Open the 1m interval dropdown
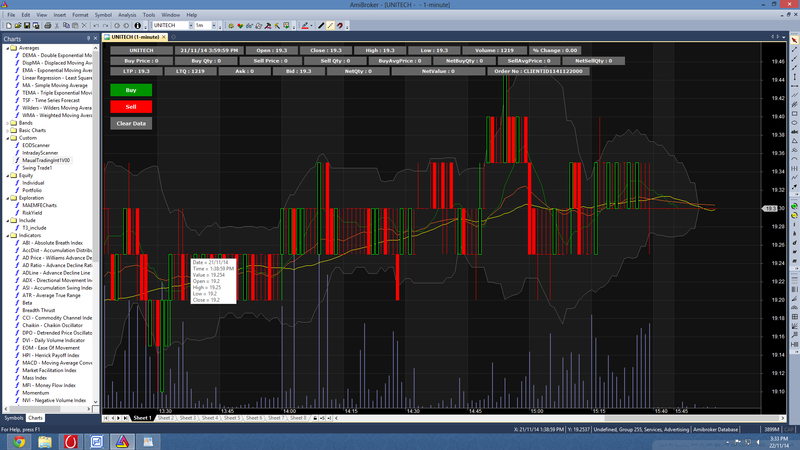 (214, 25)
